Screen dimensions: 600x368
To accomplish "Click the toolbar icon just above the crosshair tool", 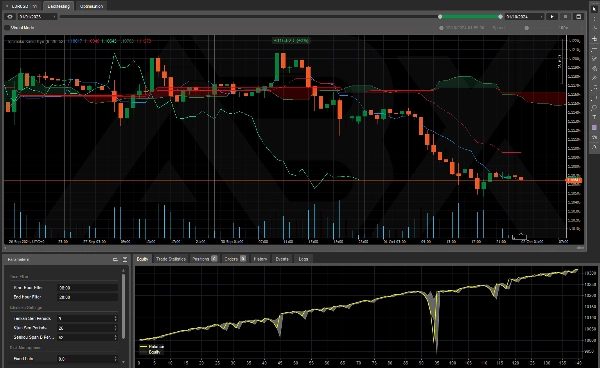I will [594, 28].
